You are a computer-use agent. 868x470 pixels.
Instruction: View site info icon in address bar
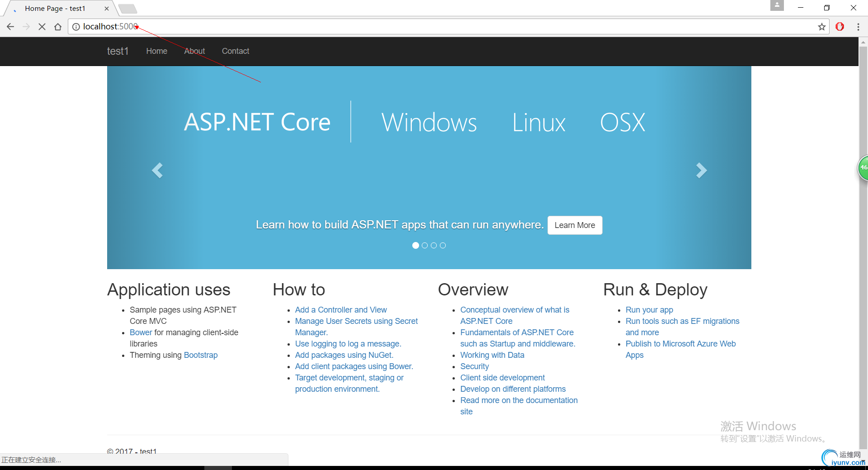pos(76,27)
